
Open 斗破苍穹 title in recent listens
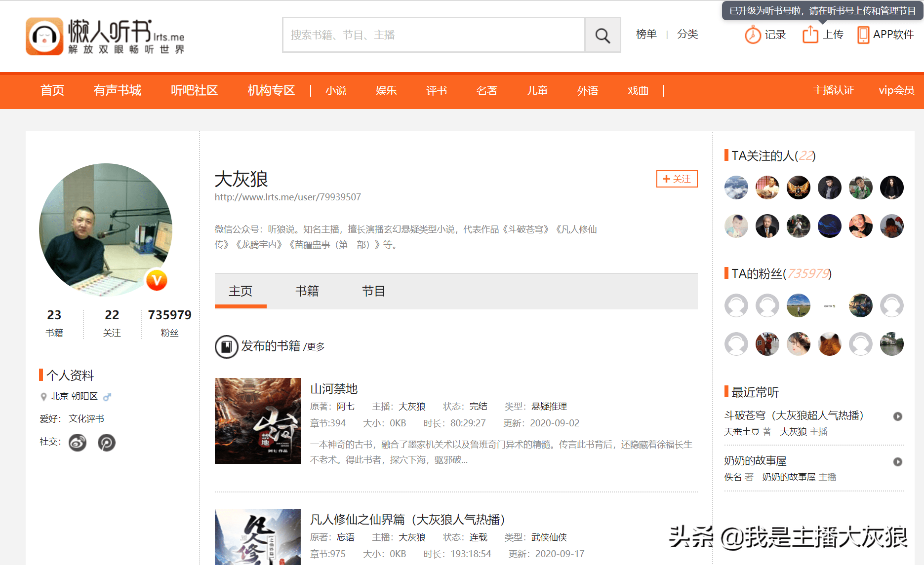tap(794, 415)
